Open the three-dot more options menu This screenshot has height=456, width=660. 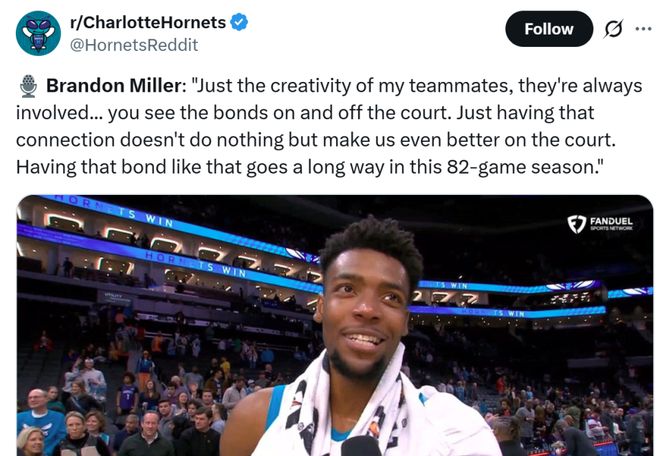643,29
